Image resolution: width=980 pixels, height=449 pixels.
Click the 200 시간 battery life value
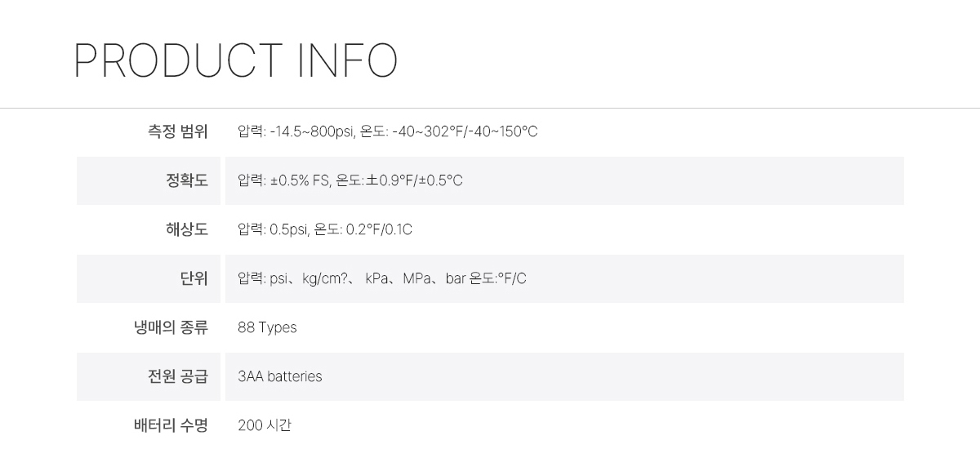coord(264,425)
